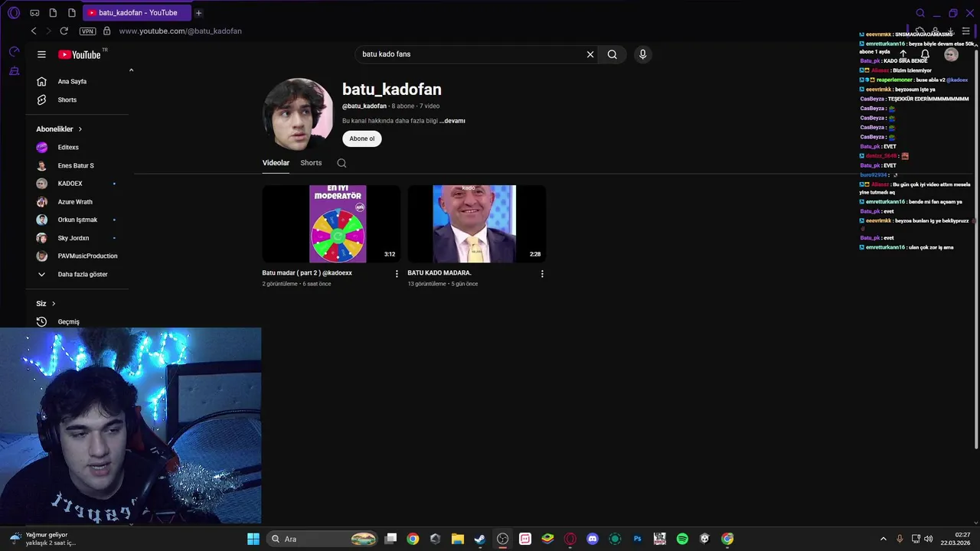Open Chrome from the taskbar
980x551 pixels.
[413, 539]
